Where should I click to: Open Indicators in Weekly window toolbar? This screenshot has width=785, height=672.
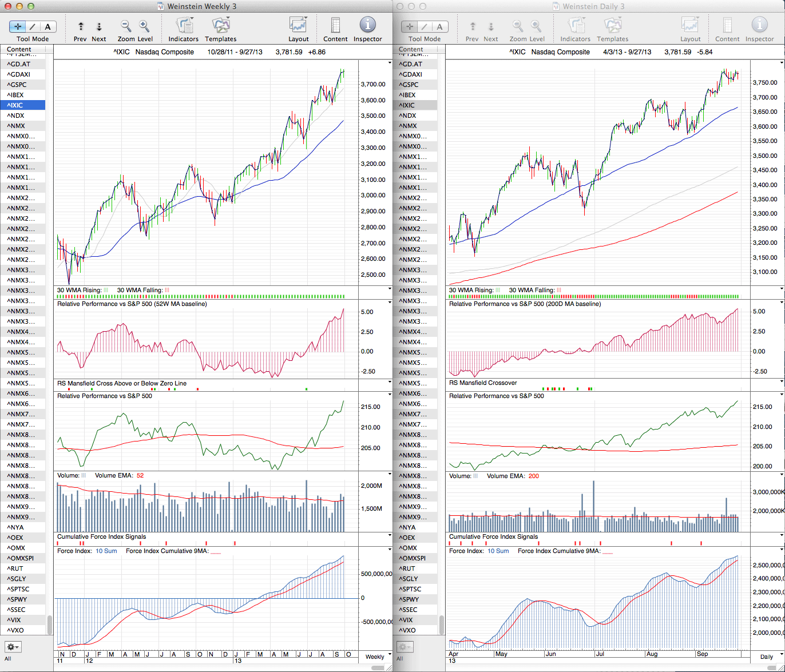tap(184, 26)
